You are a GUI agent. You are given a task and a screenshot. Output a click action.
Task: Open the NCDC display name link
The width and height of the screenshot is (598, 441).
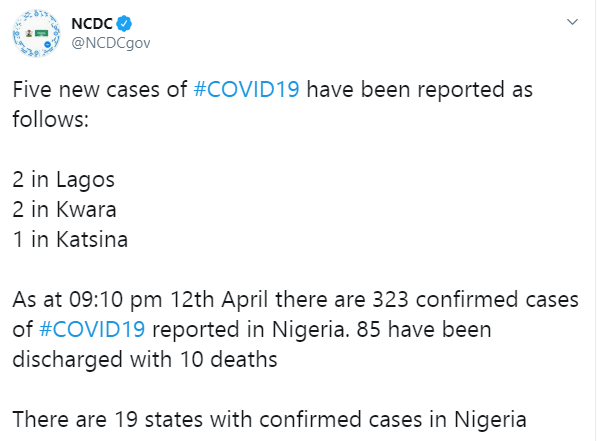pyautogui.click(x=92, y=24)
